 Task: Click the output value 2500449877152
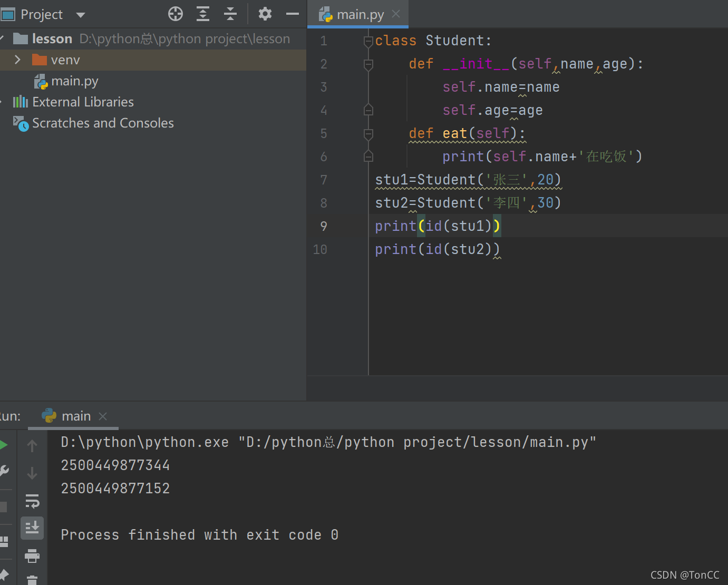click(x=115, y=489)
